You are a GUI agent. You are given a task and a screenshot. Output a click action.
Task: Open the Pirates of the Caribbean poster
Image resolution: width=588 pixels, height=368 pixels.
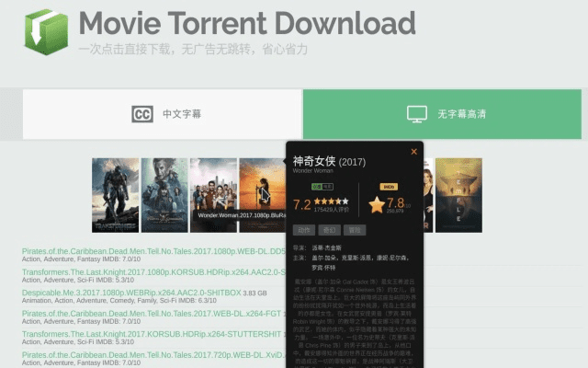click(164, 194)
